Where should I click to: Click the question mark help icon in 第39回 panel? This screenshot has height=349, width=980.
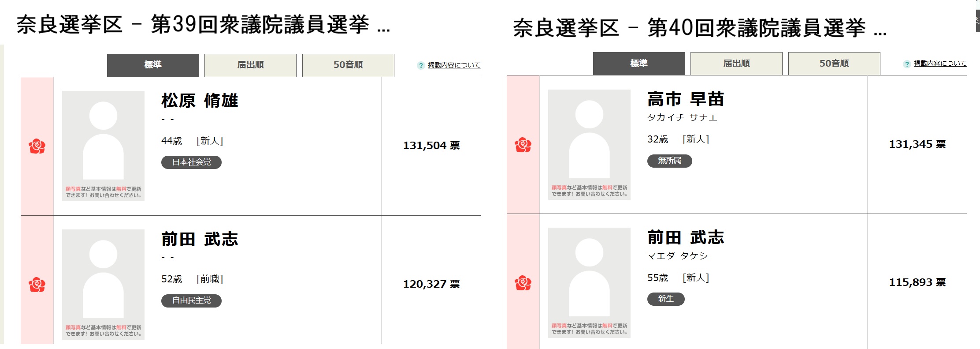(421, 65)
